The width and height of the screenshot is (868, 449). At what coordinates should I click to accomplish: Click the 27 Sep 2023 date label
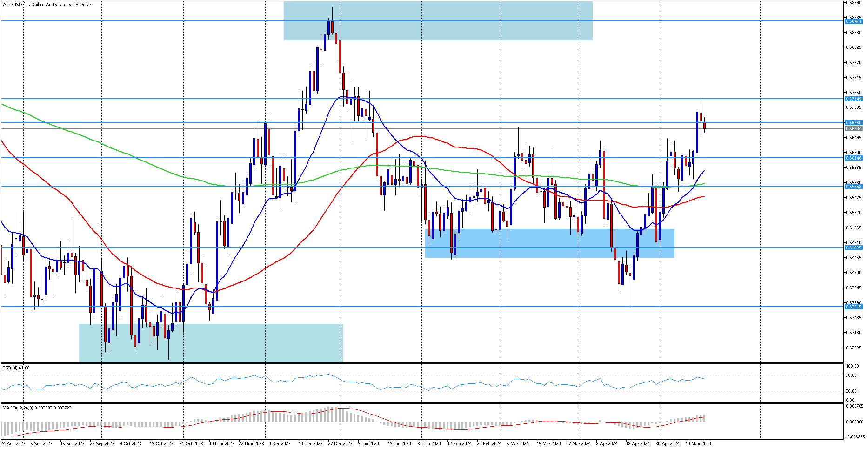(102, 443)
